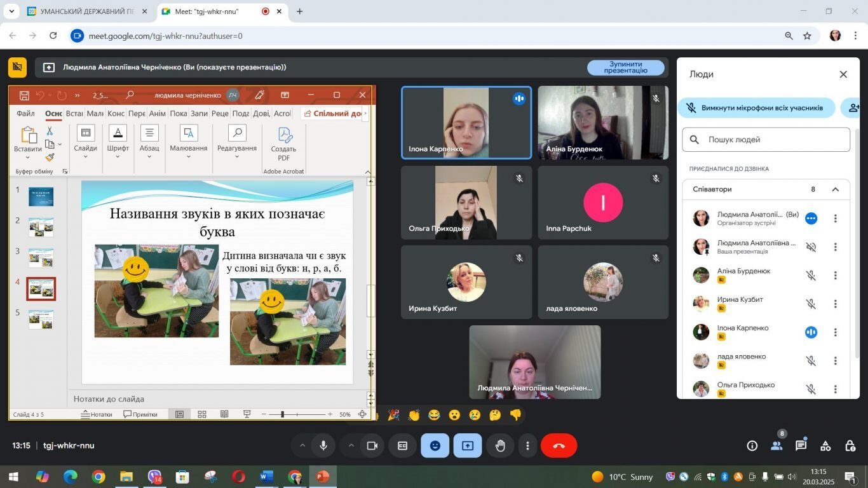
Task: Collapse the Співавтори participants section
Action: coord(835,189)
